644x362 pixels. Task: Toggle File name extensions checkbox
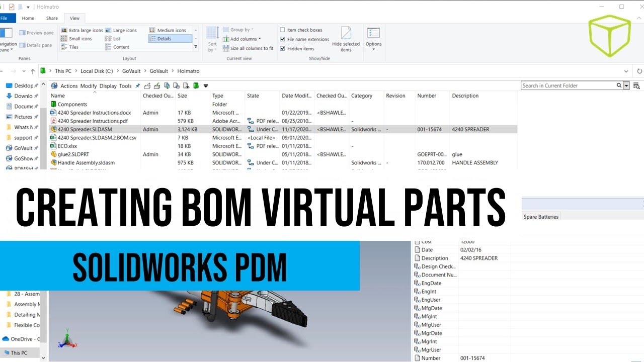(x=283, y=39)
